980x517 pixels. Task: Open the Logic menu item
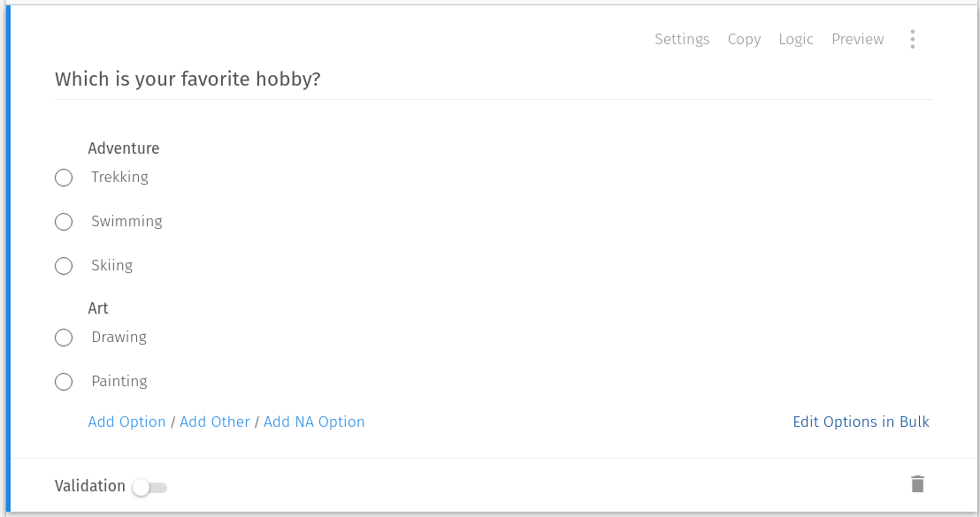796,39
